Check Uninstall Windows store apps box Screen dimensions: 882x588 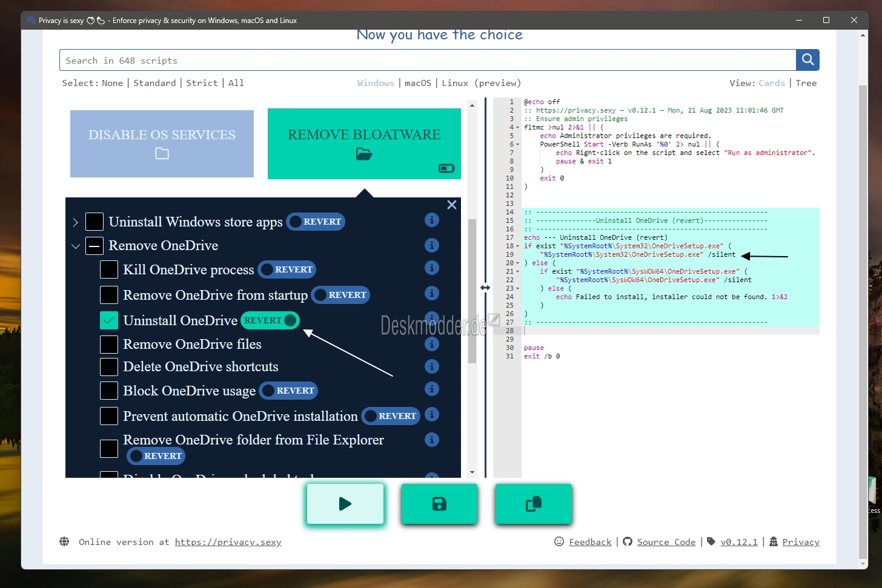pos(94,222)
